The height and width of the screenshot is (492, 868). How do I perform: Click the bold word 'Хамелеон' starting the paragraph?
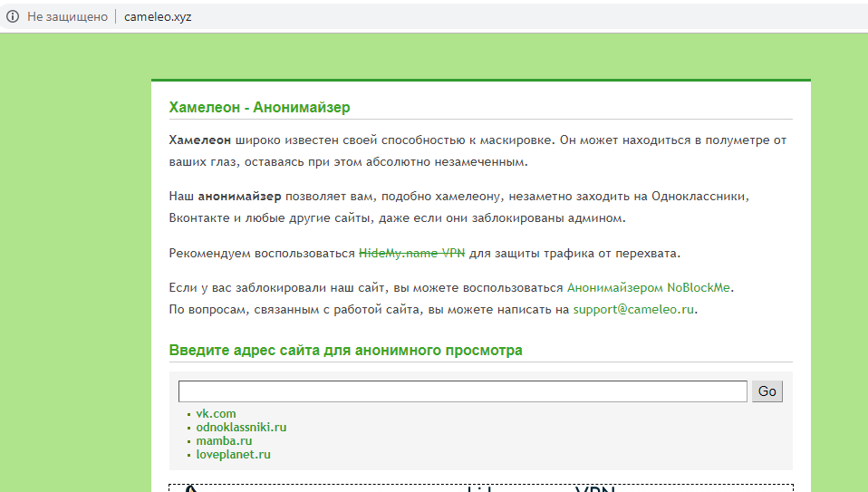[200, 140]
